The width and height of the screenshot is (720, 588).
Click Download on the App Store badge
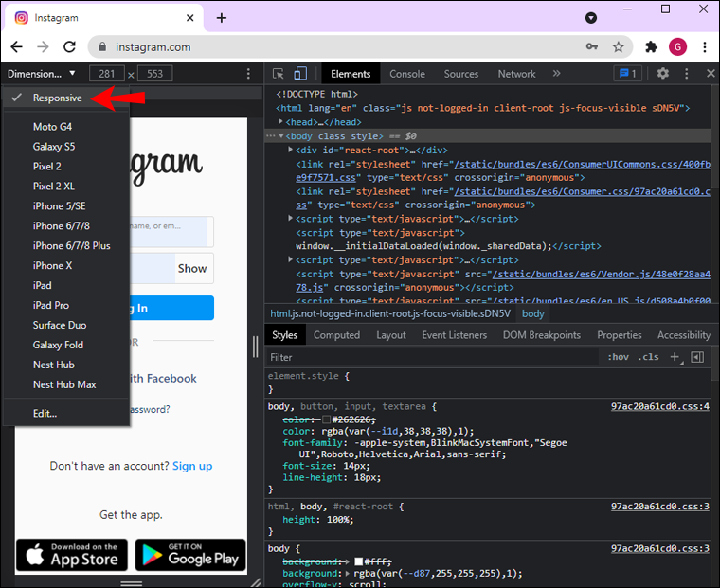(x=72, y=555)
